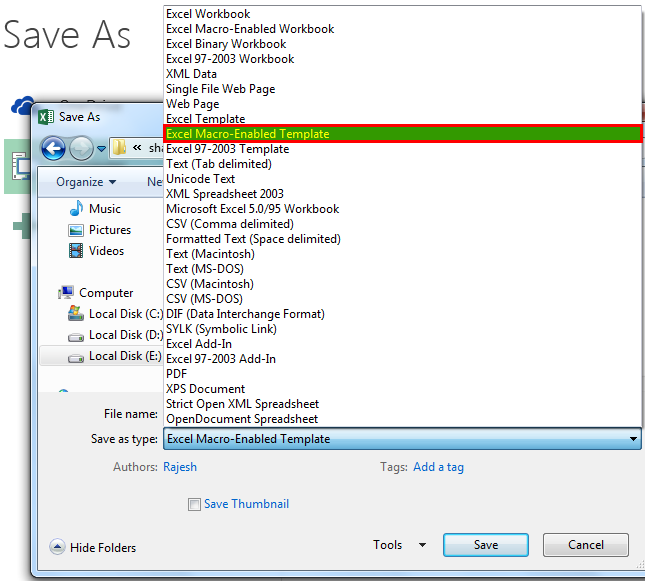Screen dimensions: 645x581
Task: Pick CSV (Comma delimited) option
Action: [402, 224]
